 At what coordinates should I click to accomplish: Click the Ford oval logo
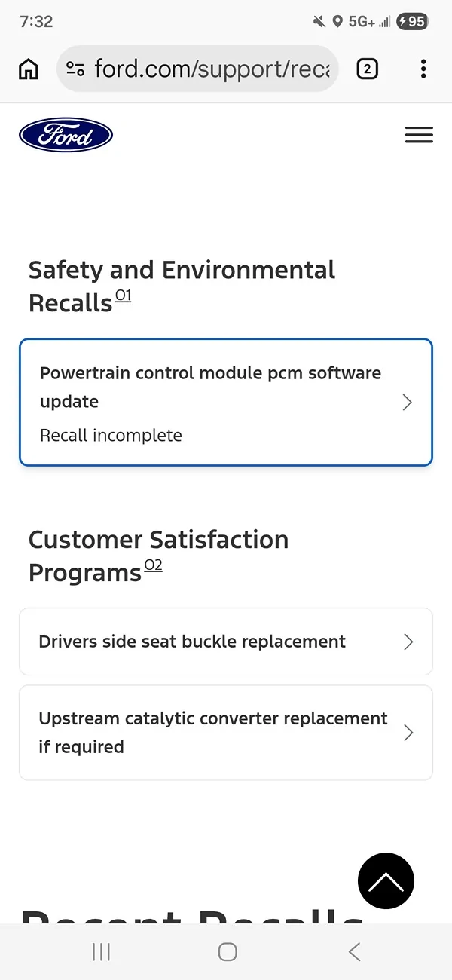66,134
